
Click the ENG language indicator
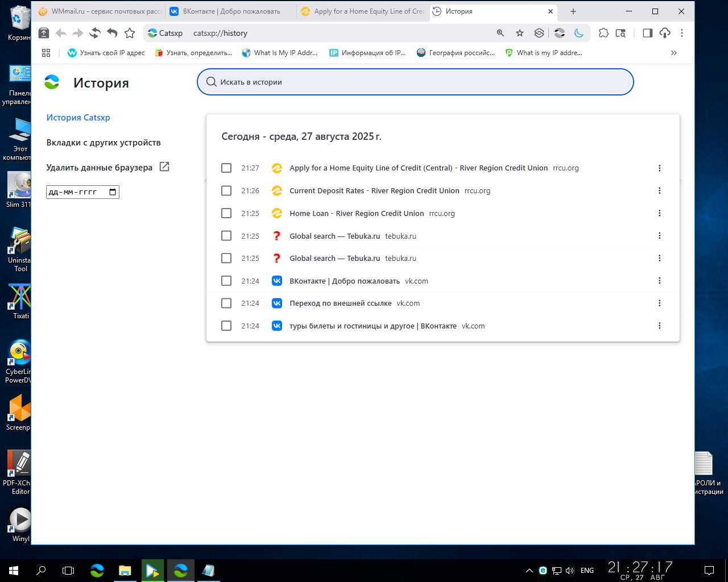tap(588, 570)
